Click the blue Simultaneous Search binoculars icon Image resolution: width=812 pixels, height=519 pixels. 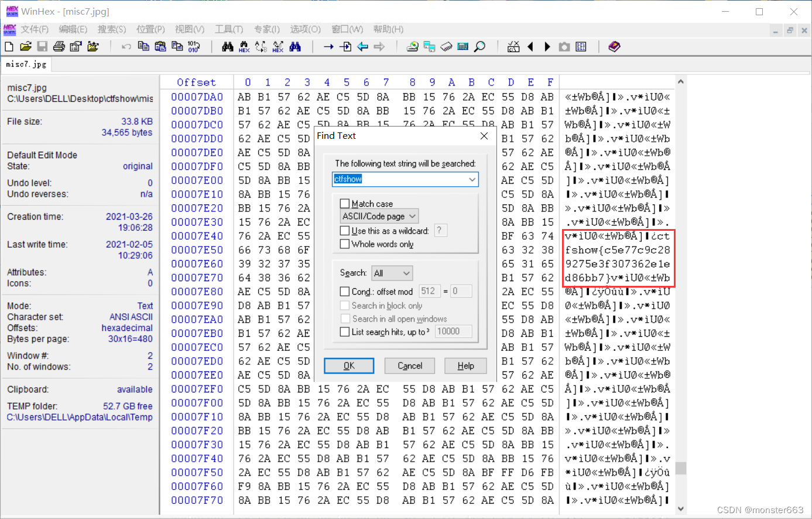(x=295, y=46)
